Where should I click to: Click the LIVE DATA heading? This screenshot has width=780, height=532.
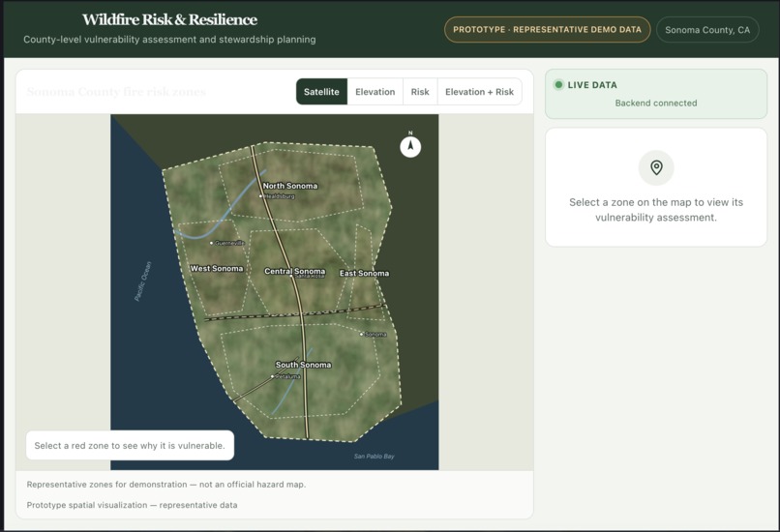pyautogui.click(x=592, y=85)
